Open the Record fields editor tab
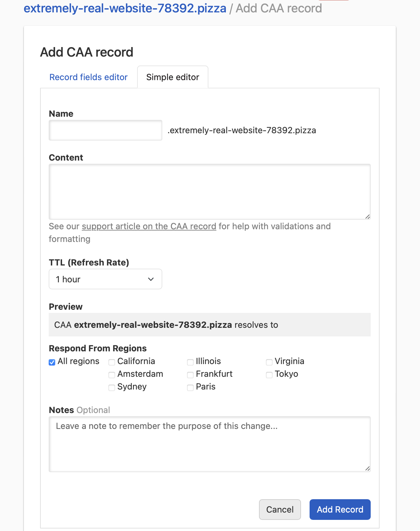Image resolution: width=420 pixels, height=531 pixels. [88, 77]
